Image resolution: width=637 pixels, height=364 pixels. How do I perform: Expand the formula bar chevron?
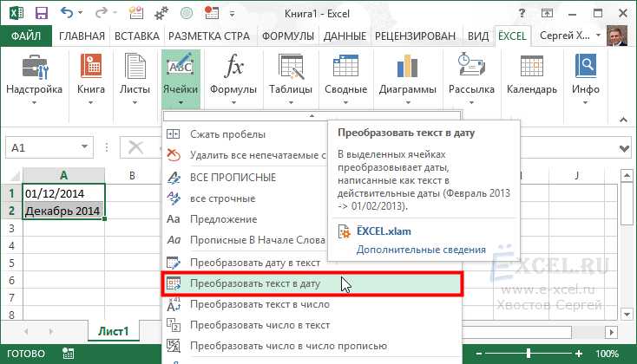(624, 148)
